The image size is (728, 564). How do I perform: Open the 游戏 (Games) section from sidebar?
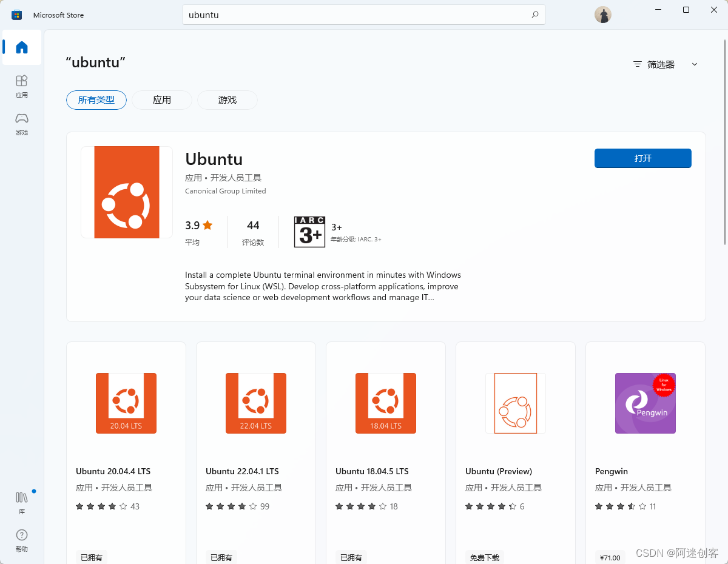click(x=21, y=123)
